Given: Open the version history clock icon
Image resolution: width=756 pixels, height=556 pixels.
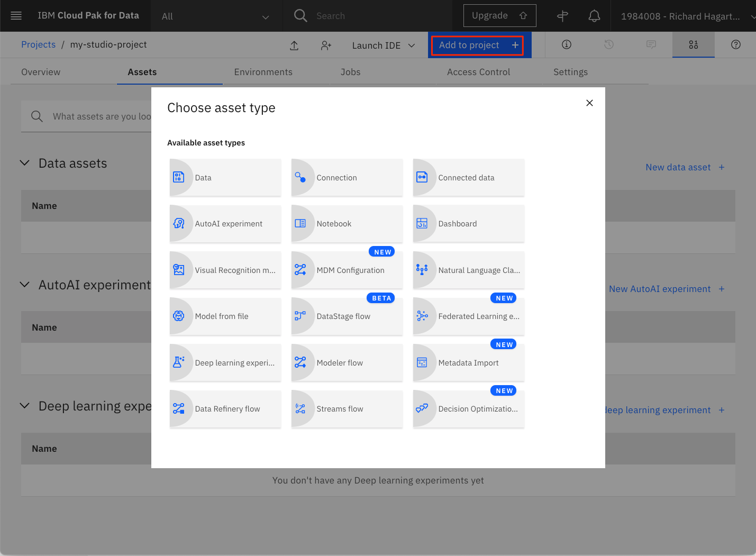Looking at the screenshot, I should [609, 44].
